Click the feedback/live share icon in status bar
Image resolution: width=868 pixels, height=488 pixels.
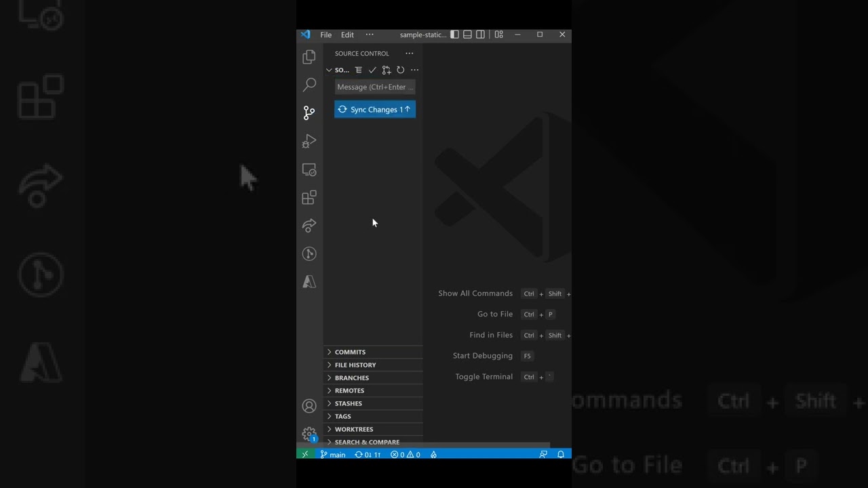point(543,454)
